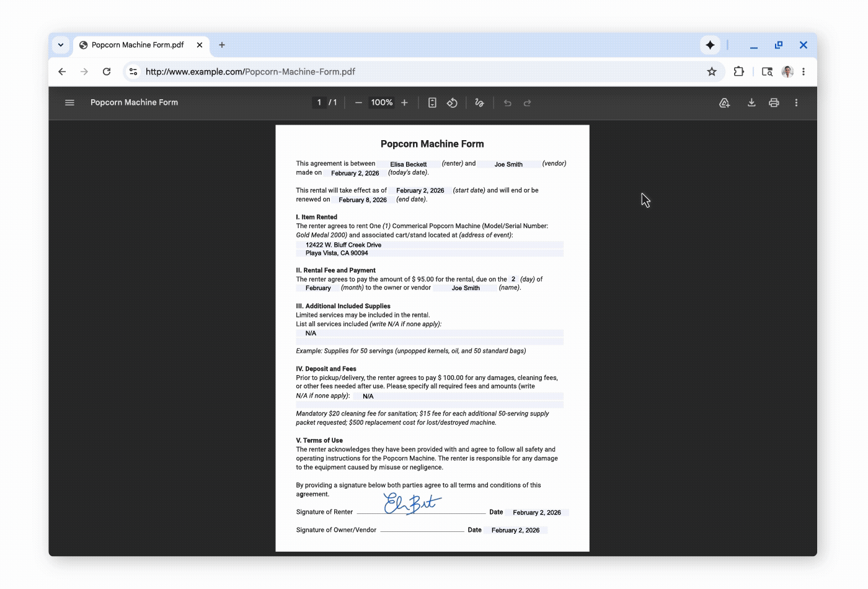Open the tab search chevron dropdown
This screenshot has height=589, width=868.
[x=60, y=45]
